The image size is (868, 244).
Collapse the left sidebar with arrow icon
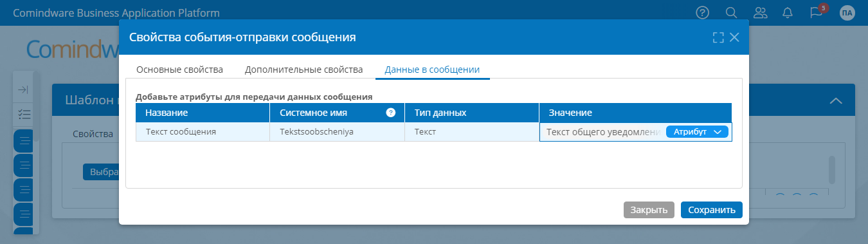pos(23,90)
